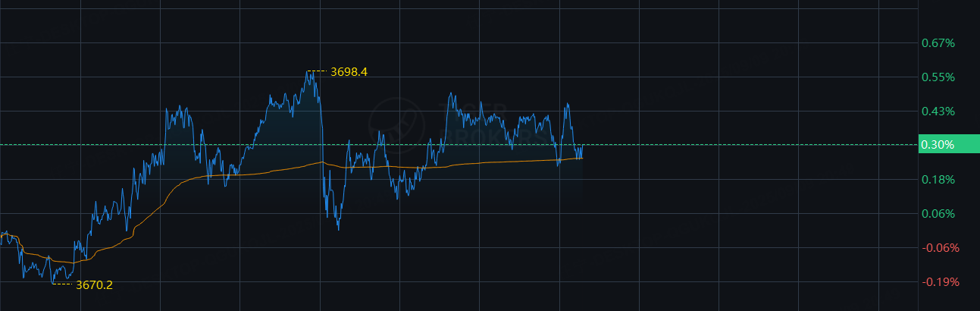Click the lowest point of the price line
The width and height of the screenshot is (980, 311).
pyautogui.click(x=53, y=283)
